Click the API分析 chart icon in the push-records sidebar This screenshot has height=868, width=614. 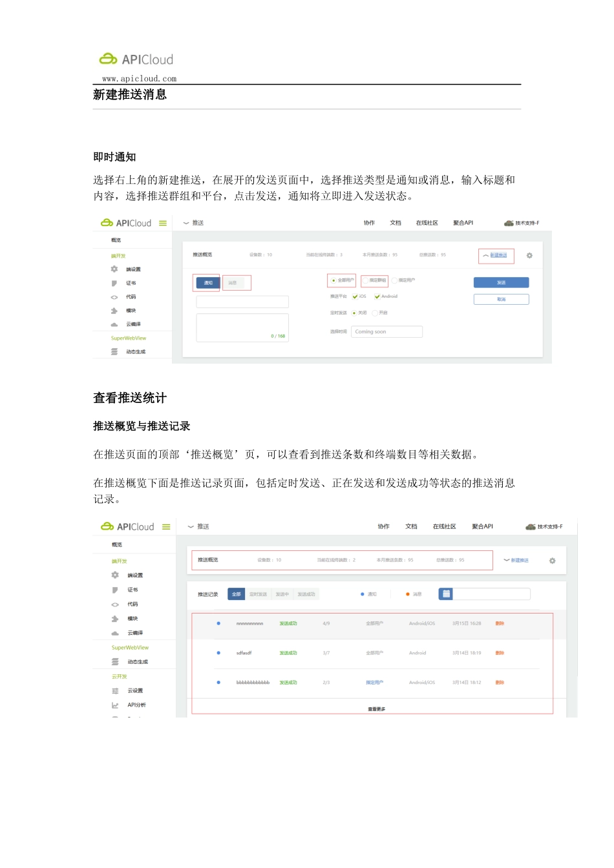click(115, 705)
